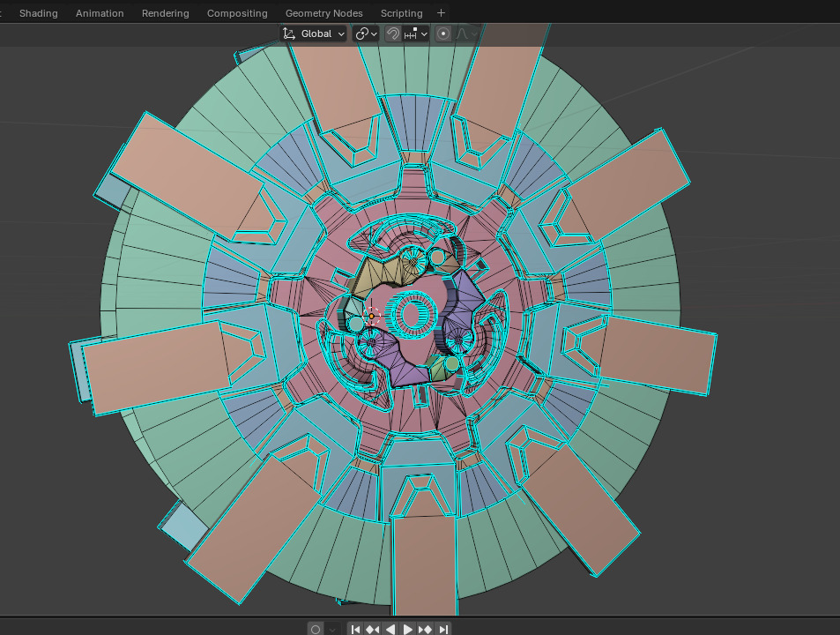Open the Animation workspace tab
Screen dimensions: 840x635
click(x=100, y=13)
